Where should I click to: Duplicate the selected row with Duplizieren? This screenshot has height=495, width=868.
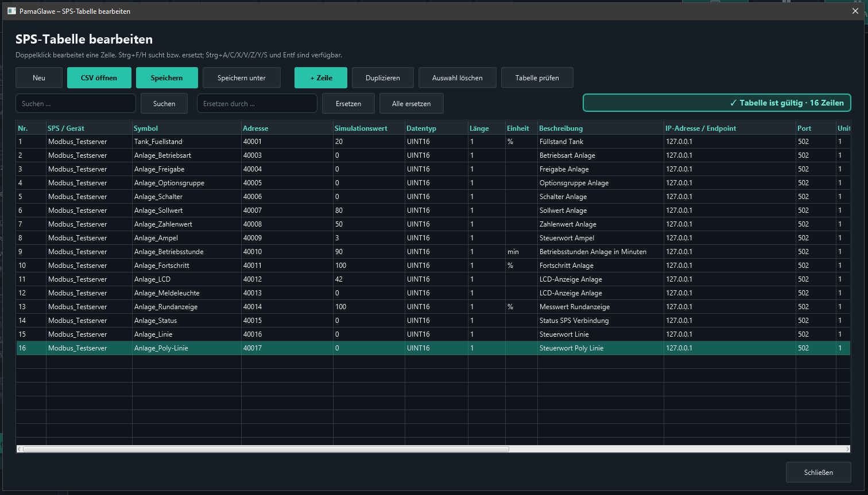[x=383, y=78]
